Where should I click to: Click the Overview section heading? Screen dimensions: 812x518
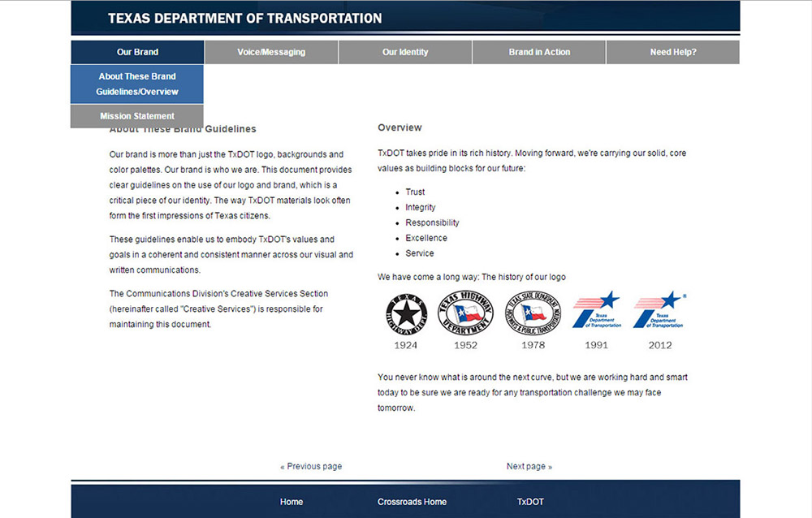(400, 127)
